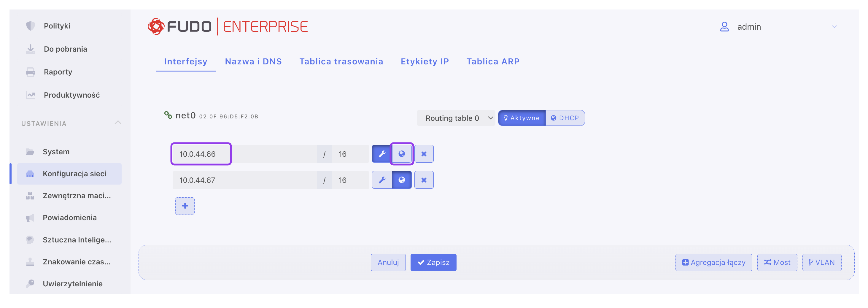
Task: Save changes with Zapisz button
Action: tap(433, 263)
